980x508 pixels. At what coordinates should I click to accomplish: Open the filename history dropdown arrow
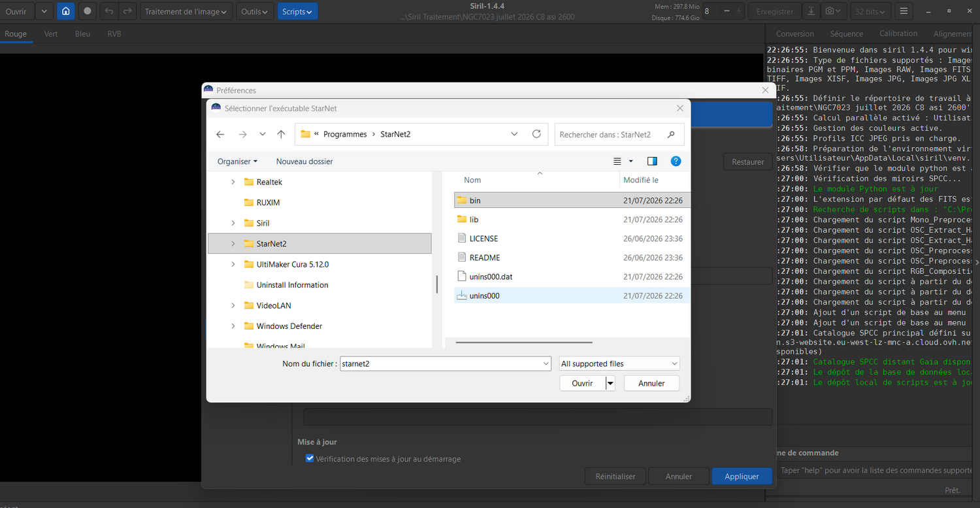point(546,364)
